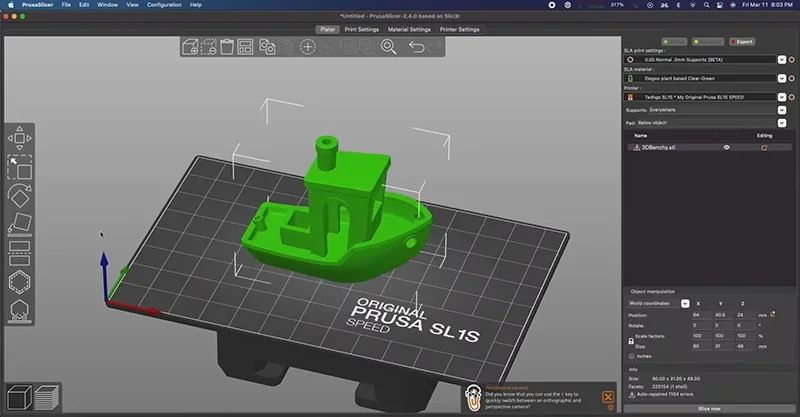Screen dimensions: 800x417
Task: Open the Print Settings tab
Action: (x=362, y=30)
